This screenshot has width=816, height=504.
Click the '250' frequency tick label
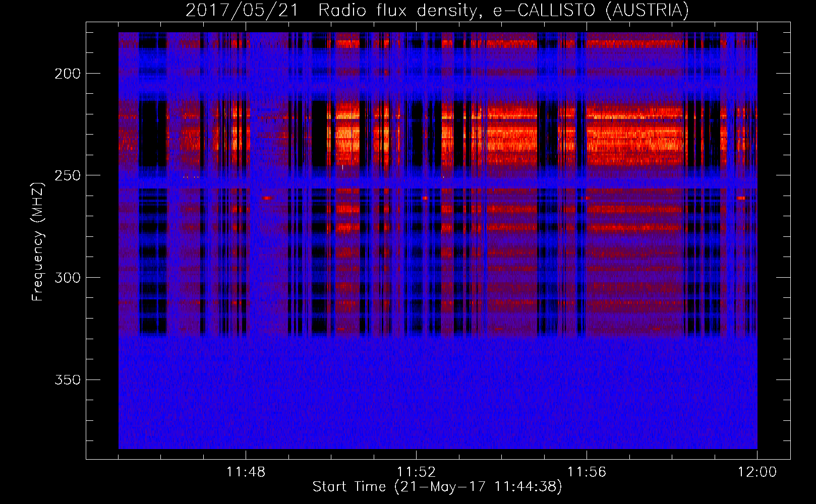tap(68, 175)
